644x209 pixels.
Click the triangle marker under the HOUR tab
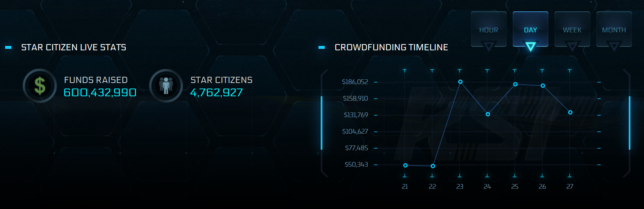(x=489, y=47)
